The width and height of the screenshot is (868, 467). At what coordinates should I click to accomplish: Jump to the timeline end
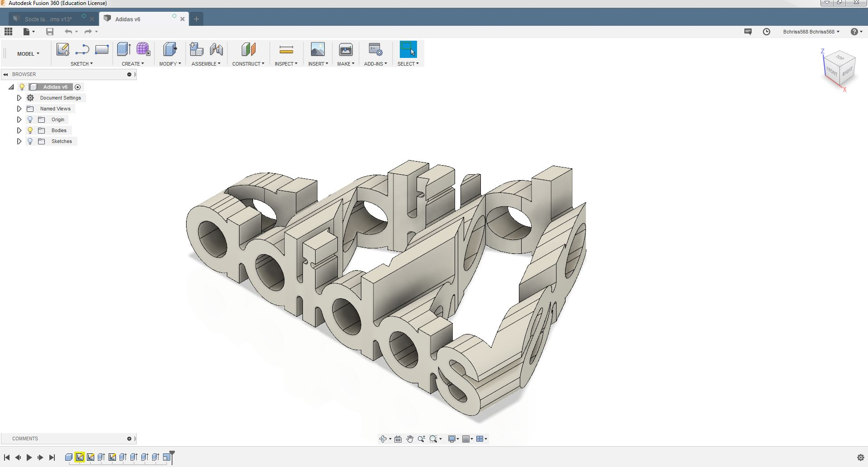(x=52, y=457)
